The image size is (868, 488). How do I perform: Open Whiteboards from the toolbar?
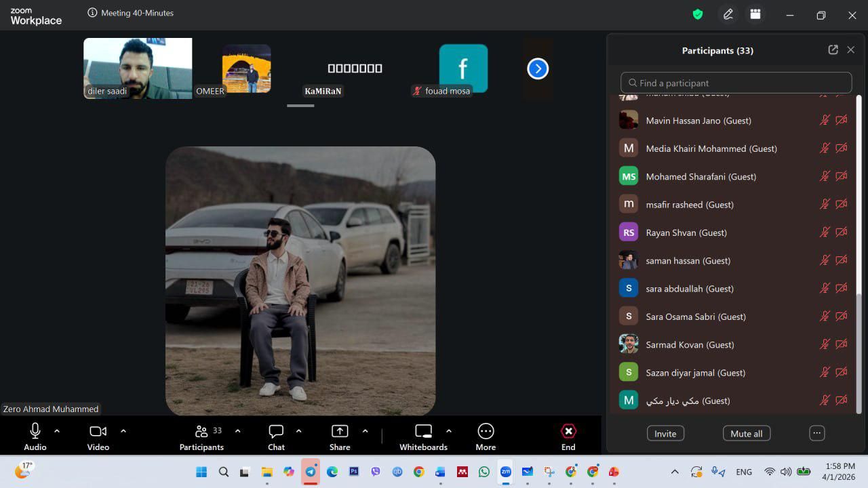pos(423,436)
